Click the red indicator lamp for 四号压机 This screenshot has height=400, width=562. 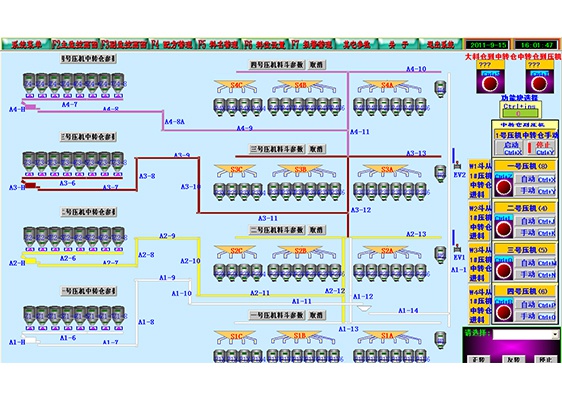[x=504, y=312]
